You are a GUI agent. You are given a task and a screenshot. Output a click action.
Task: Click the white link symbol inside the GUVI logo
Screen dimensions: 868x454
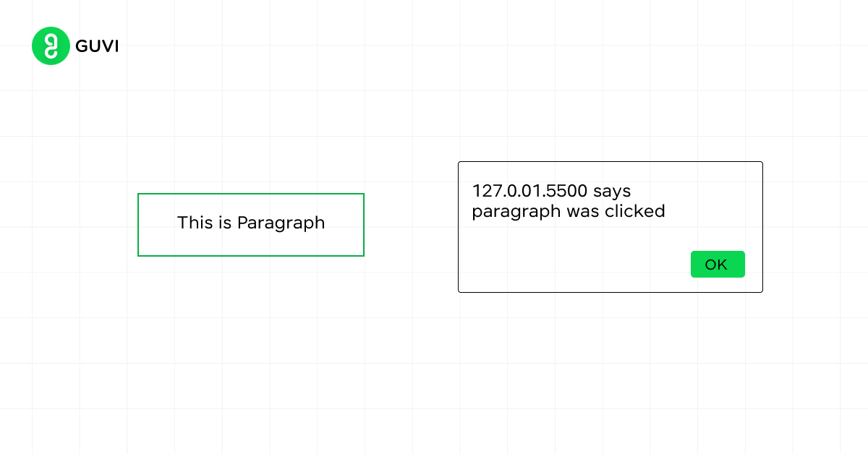tap(51, 46)
